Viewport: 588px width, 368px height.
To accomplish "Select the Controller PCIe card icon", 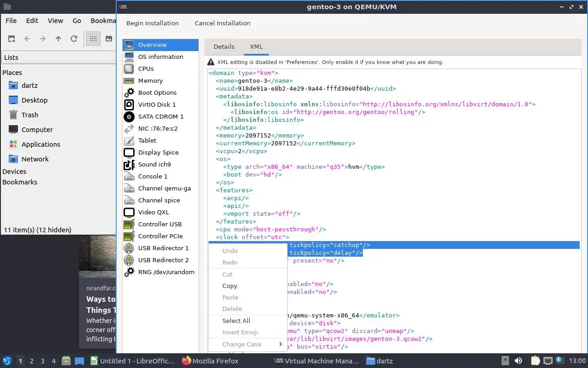I will (130, 236).
